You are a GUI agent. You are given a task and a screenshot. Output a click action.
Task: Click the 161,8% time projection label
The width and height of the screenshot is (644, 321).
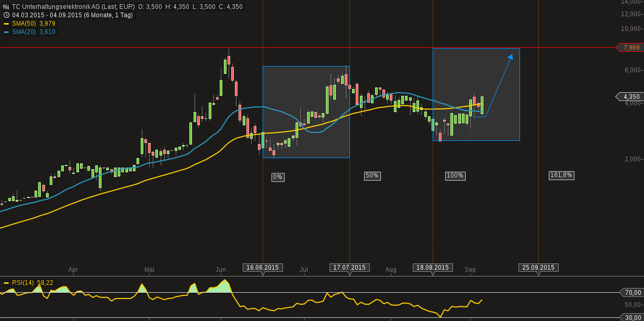click(x=562, y=175)
